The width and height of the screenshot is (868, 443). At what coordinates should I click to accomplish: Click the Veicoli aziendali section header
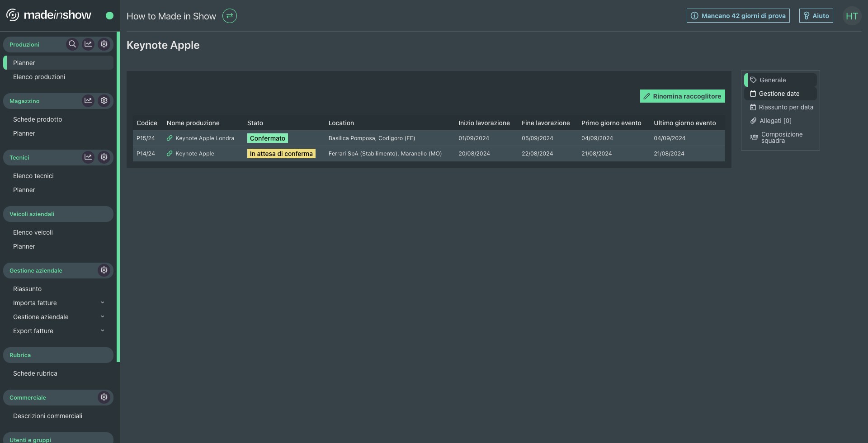click(58, 214)
